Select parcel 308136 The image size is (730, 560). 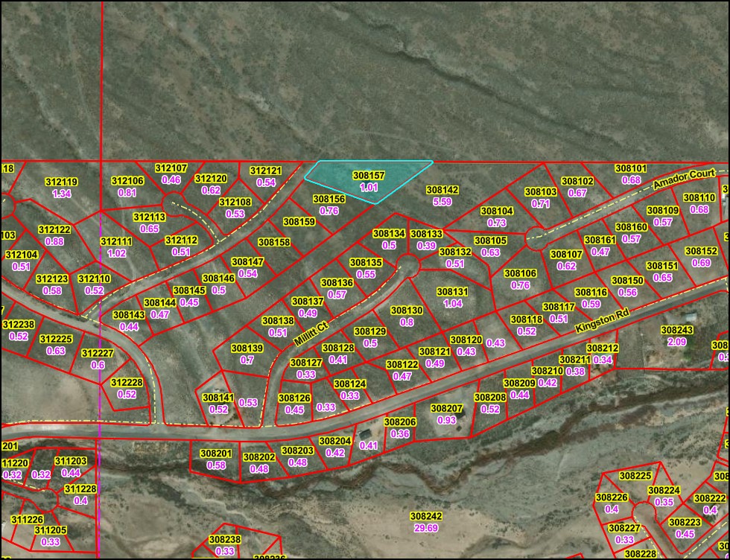[337, 282]
